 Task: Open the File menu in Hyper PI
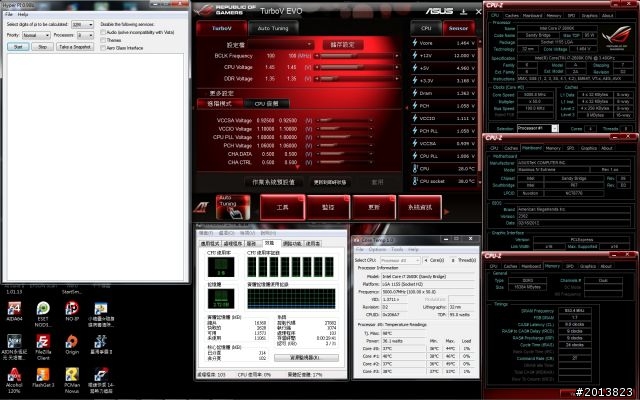point(9,14)
